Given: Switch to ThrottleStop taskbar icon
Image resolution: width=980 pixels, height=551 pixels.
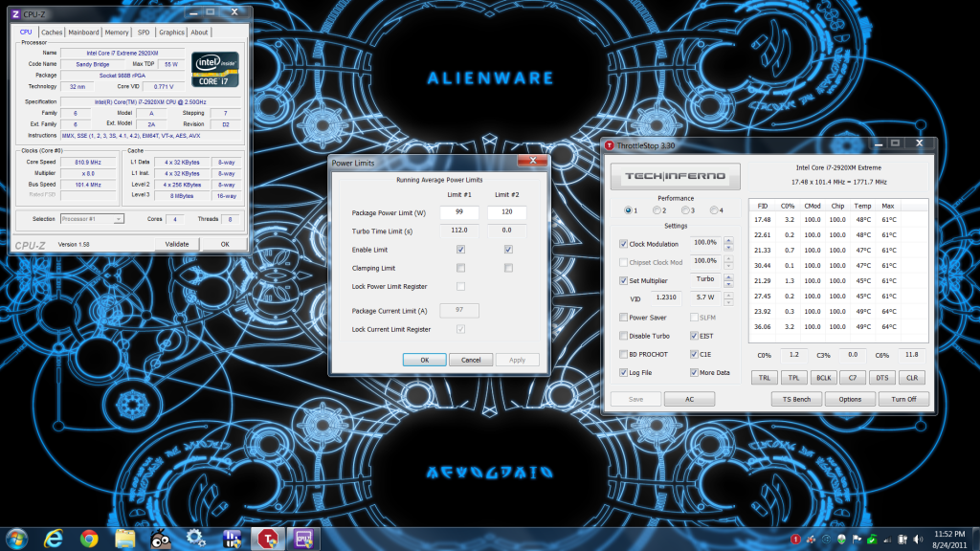Looking at the screenshot, I should pos(268,539).
